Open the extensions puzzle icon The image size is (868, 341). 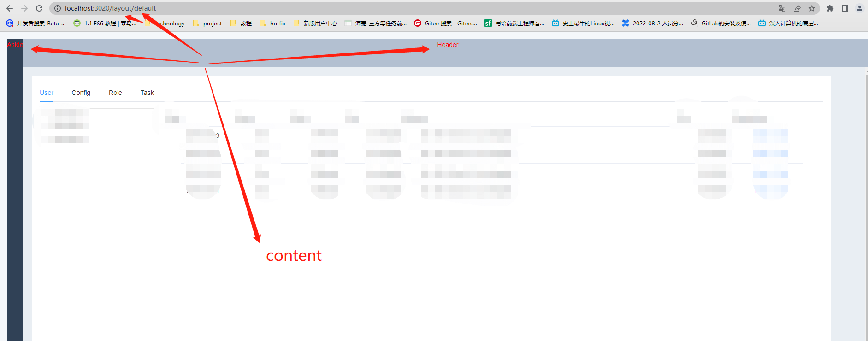(x=830, y=8)
